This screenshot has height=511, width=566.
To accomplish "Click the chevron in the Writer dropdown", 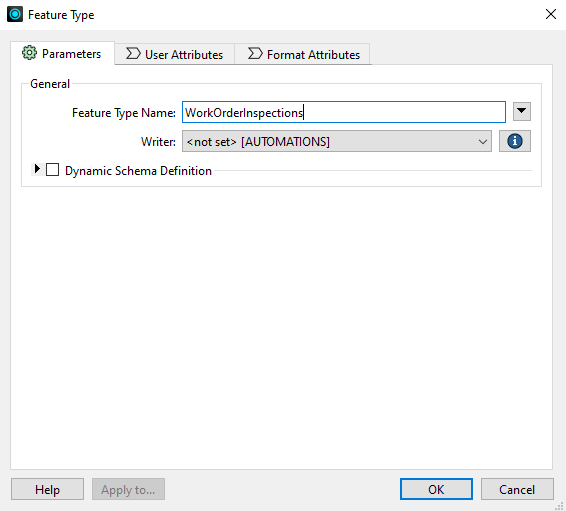I will click(x=483, y=141).
